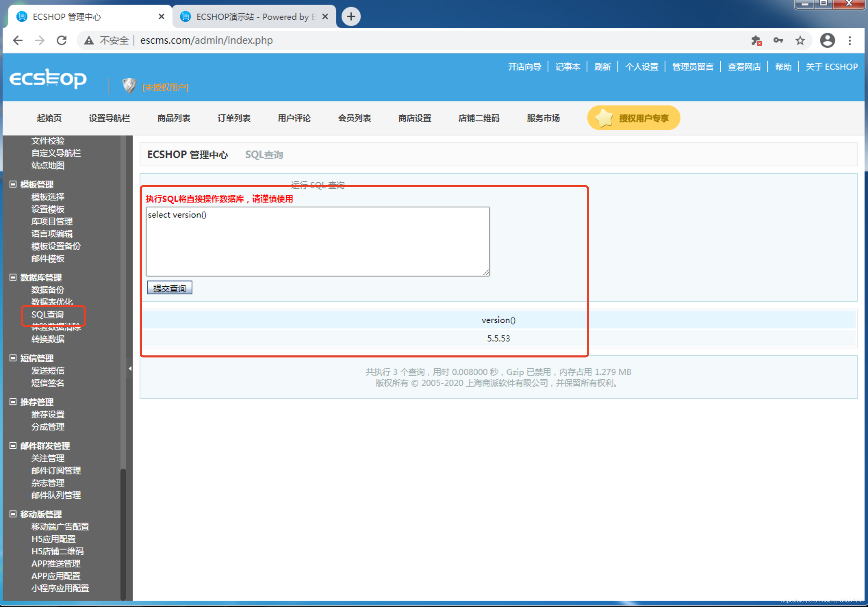Switch to the ECSHOP 管理中心 tab
868x607 pixels.
90,17
